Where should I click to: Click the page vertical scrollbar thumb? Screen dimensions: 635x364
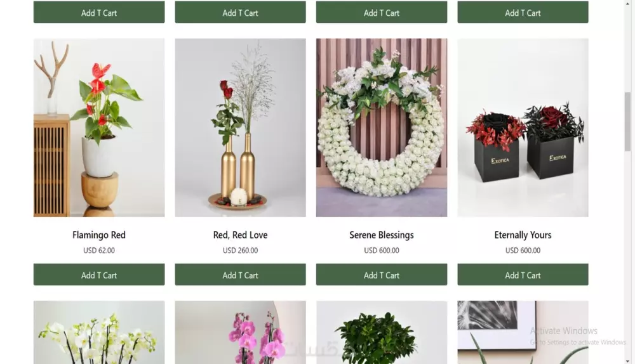coord(627,121)
